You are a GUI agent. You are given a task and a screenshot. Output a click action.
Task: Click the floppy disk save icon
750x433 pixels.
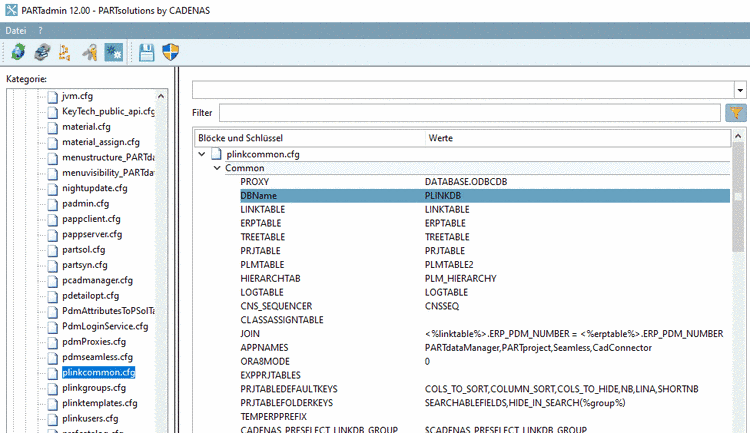coord(146,52)
